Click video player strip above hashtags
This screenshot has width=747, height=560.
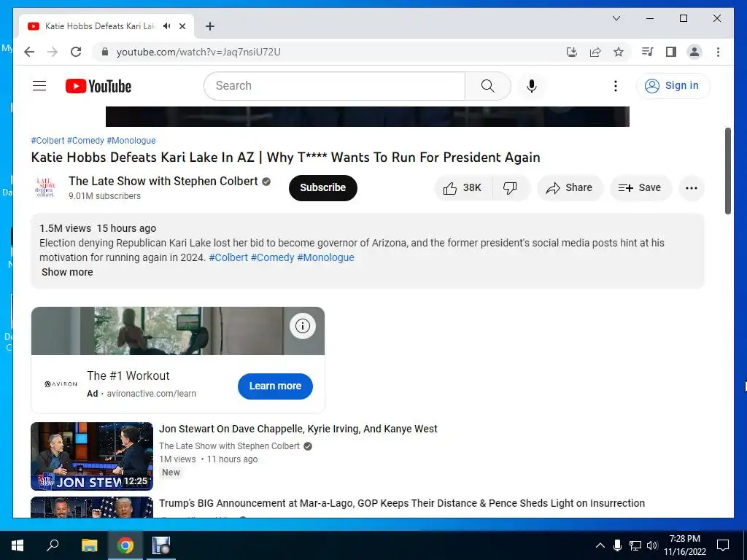[368, 117]
